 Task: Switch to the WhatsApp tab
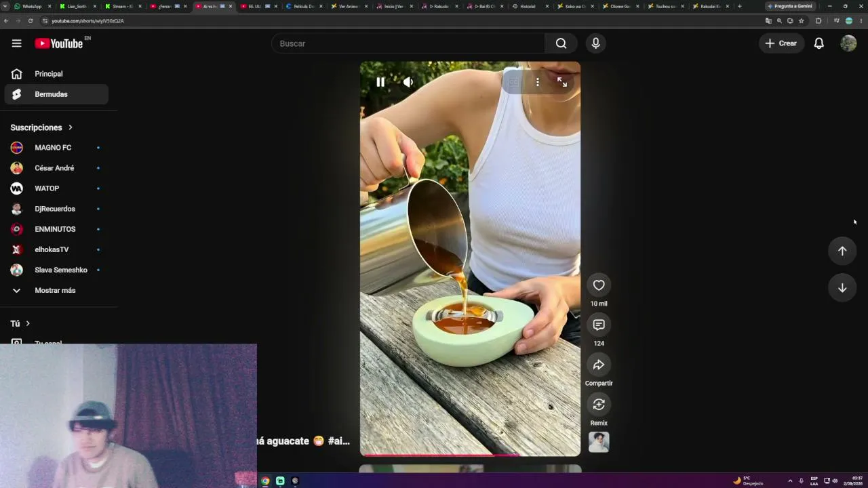pos(33,6)
